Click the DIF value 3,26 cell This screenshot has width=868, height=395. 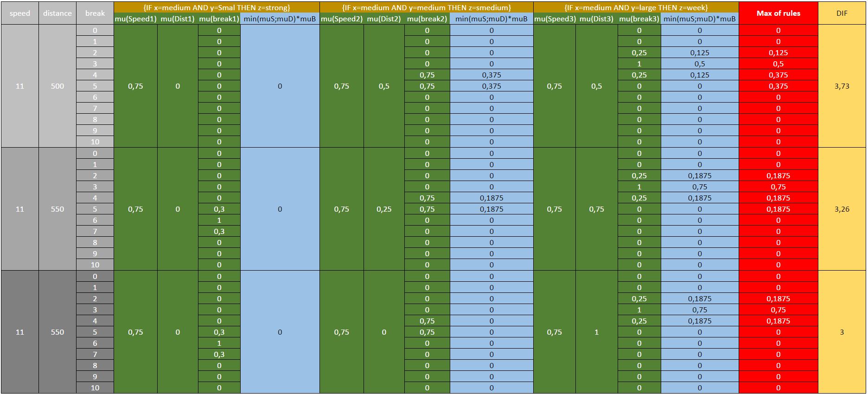tap(842, 209)
